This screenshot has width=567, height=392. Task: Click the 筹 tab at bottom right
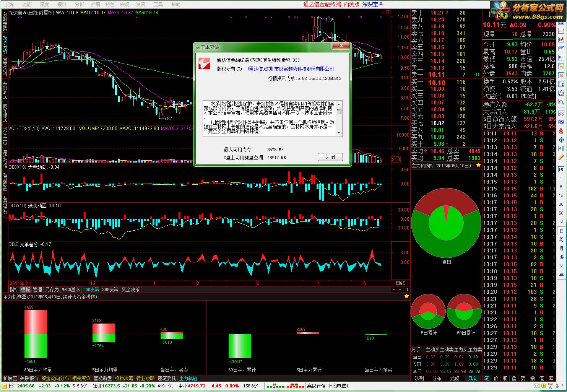pyautogui.click(x=551, y=378)
